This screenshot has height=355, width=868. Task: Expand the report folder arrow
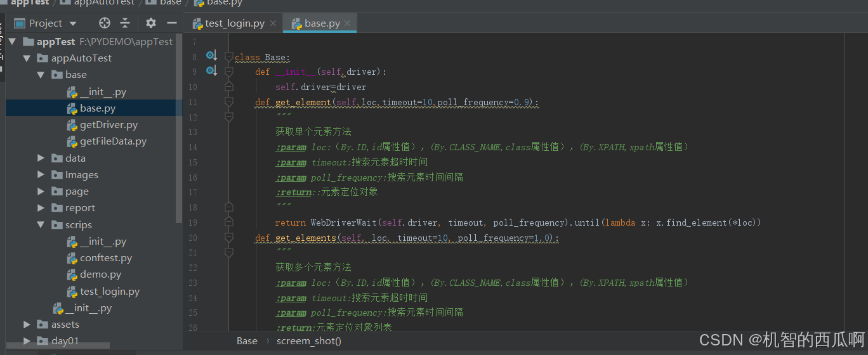click(41, 208)
